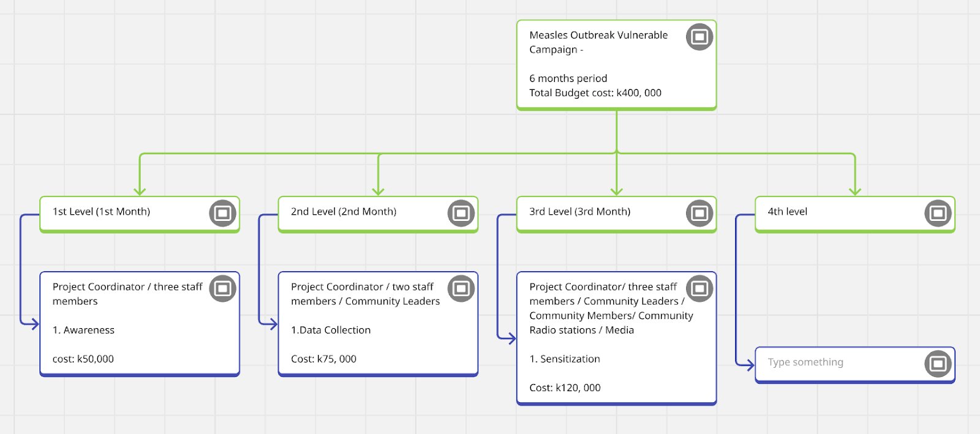Click the '6 months period' line

[x=568, y=78]
